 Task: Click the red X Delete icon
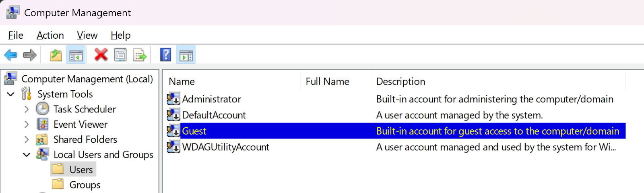(101, 54)
